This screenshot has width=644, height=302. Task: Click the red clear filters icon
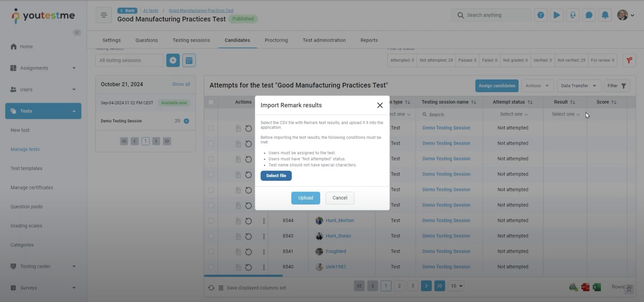[629, 60]
